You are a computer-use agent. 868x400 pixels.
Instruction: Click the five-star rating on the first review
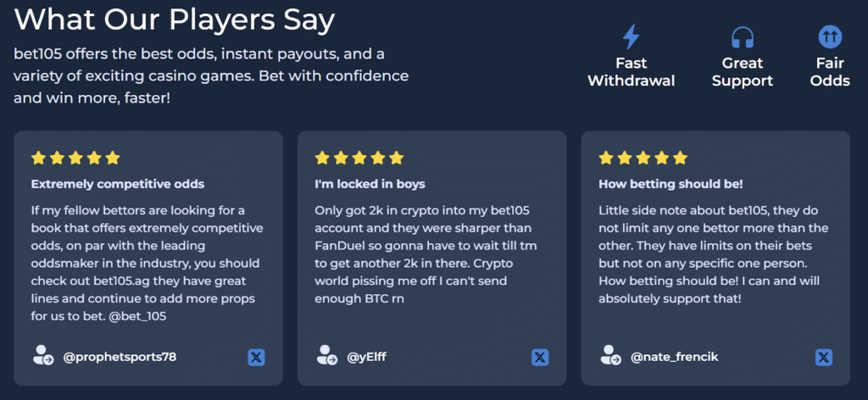click(75, 158)
